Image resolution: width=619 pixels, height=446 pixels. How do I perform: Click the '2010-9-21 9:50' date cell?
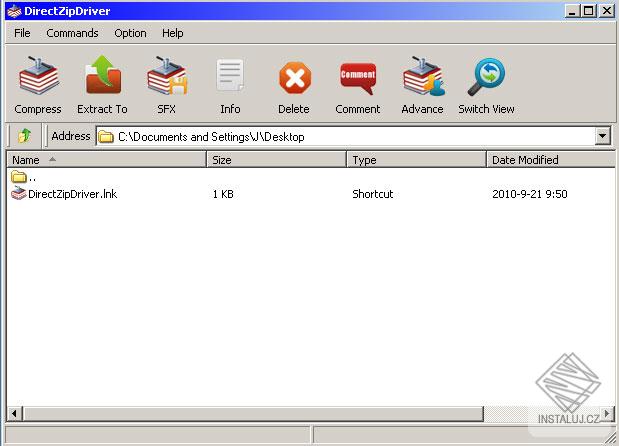point(530,194)
